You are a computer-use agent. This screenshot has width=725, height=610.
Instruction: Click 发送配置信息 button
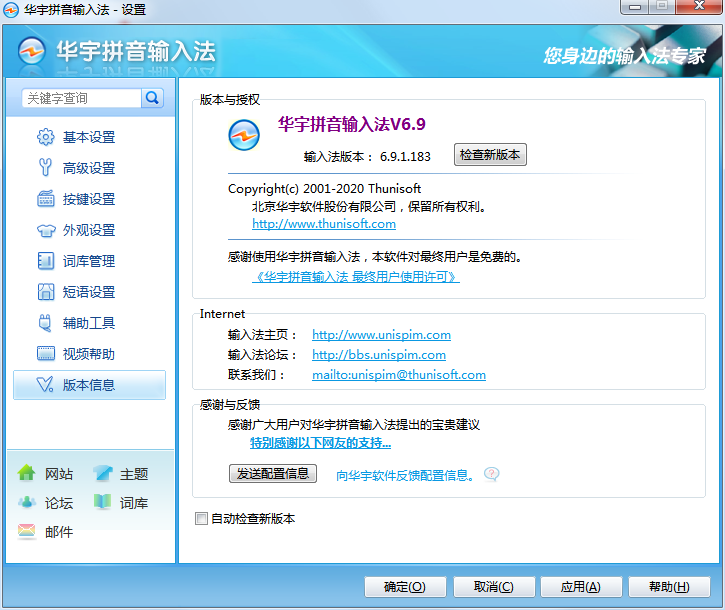[272, 474]
